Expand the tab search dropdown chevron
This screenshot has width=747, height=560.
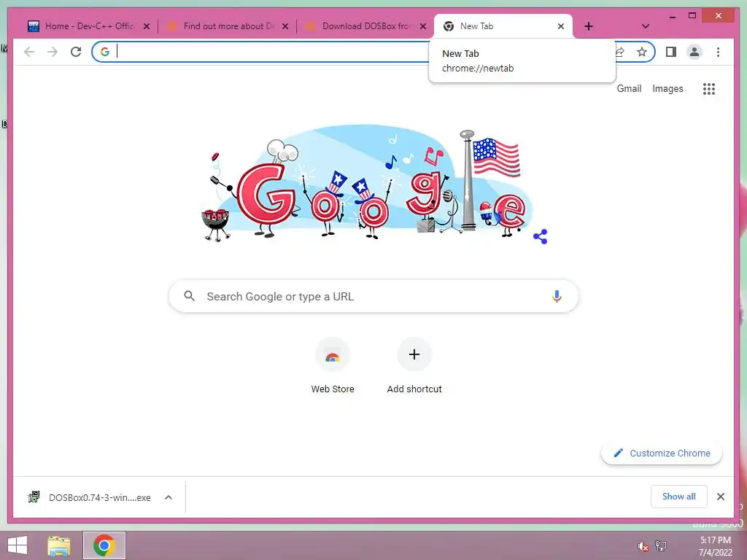coord(645,26)
